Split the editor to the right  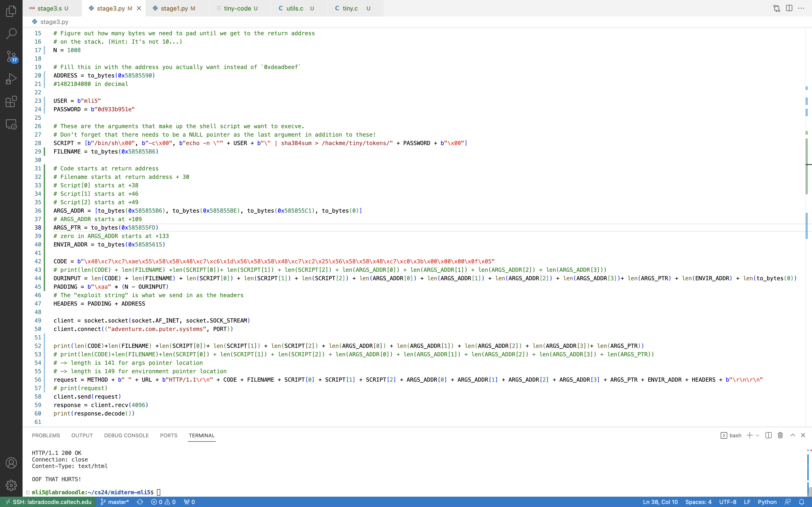pos(789,8)
